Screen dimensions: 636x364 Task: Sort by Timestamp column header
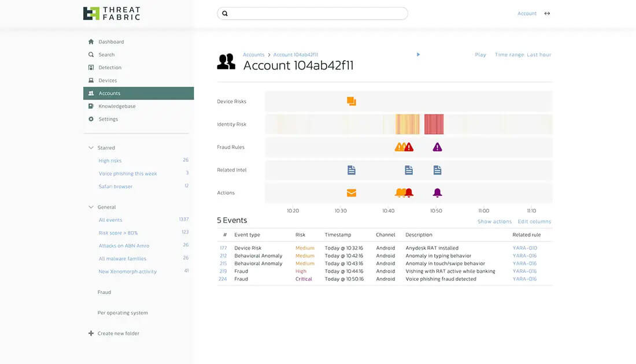[338, 235]
